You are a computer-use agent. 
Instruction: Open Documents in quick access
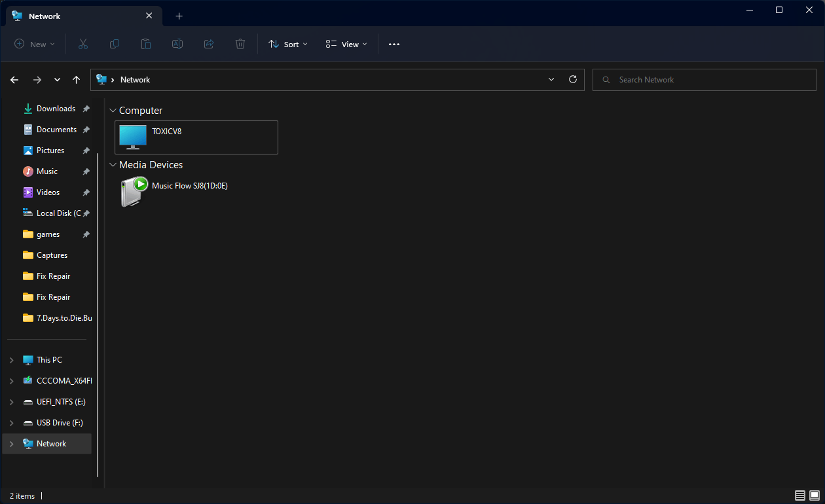click(x=56, y=130)
